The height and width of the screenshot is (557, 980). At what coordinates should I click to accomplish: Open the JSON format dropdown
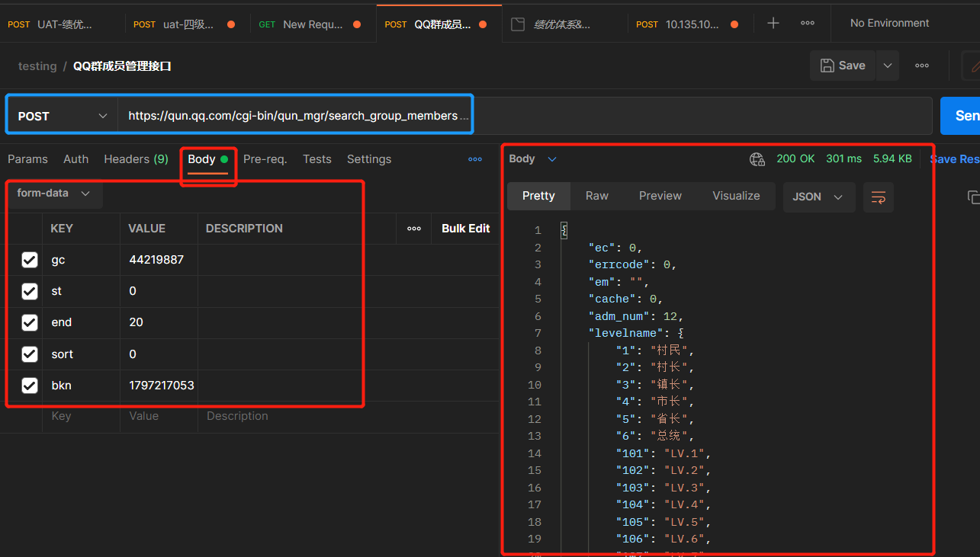click(818, 197)
